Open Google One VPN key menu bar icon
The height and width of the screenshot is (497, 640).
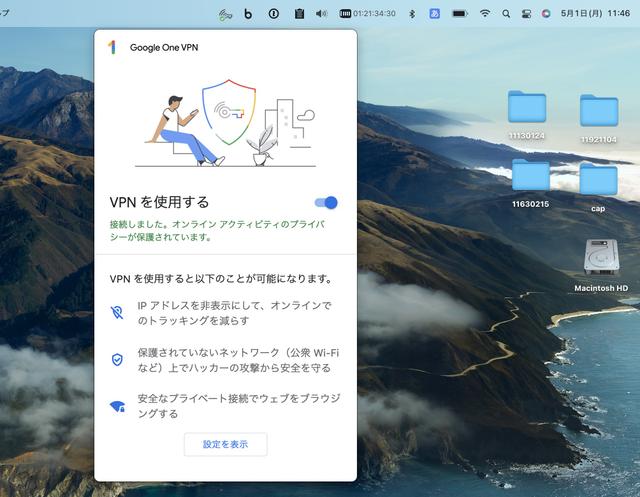[x=225, y=14]
